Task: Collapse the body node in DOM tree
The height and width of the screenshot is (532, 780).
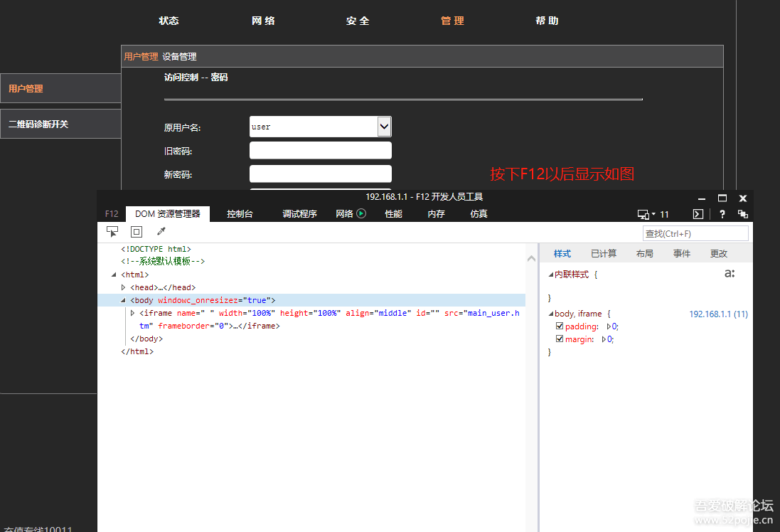Action: [123, 300]
